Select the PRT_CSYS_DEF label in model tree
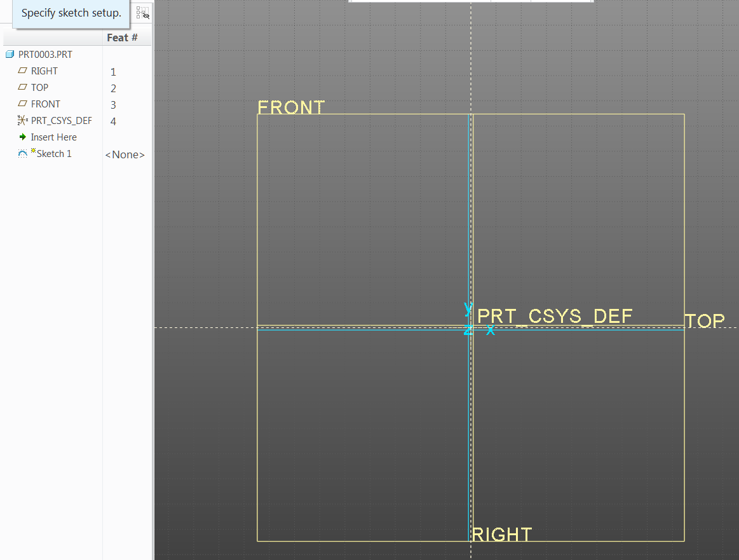The height and width of the screenshot is (560, 739). click(x=61, y=120)
